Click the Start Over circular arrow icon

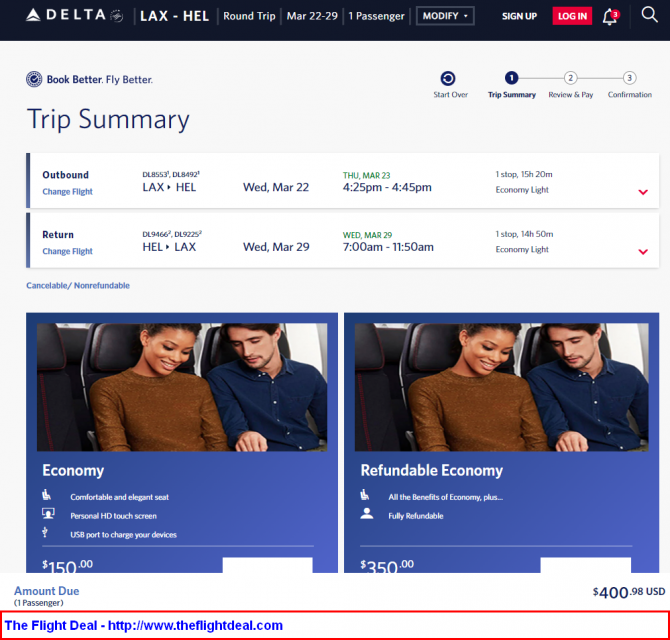(x=448, y=78)
